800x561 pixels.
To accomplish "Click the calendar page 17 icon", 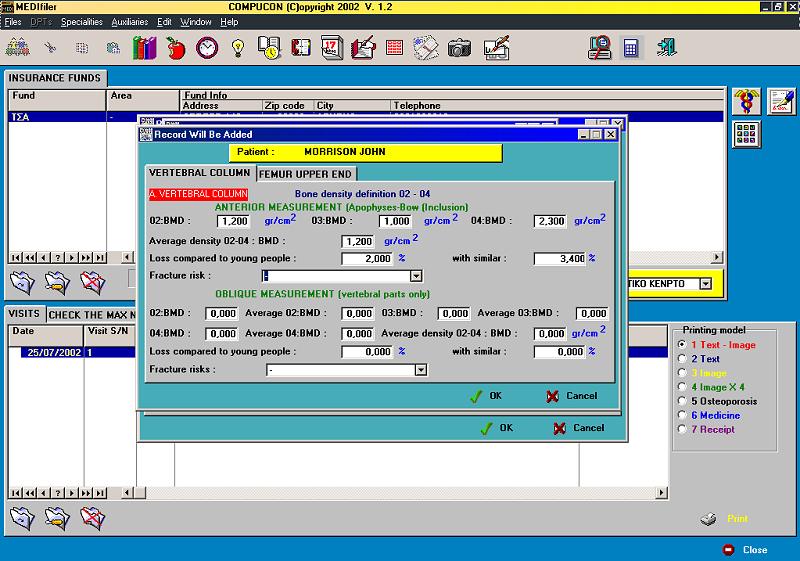I will click(332, 48).
